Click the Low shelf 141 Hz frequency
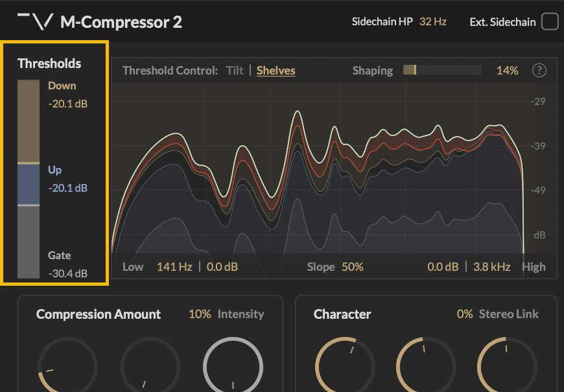This screenshot has width=564, height=392. (174, 267)
